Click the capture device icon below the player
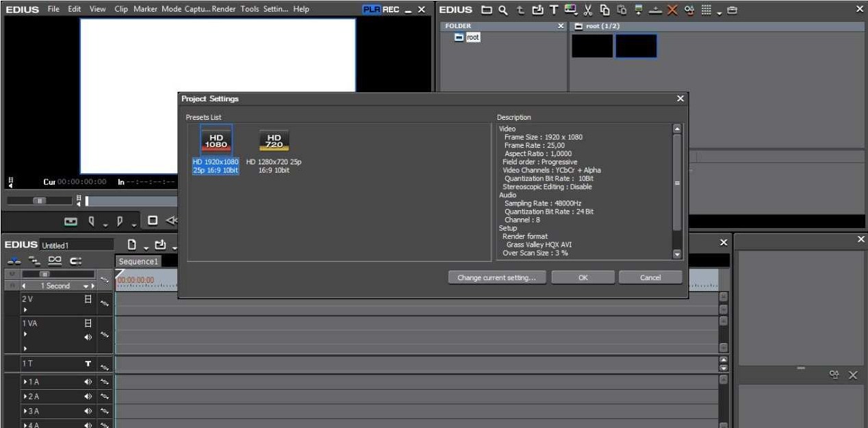868x428 pixels. coord(71,221)
